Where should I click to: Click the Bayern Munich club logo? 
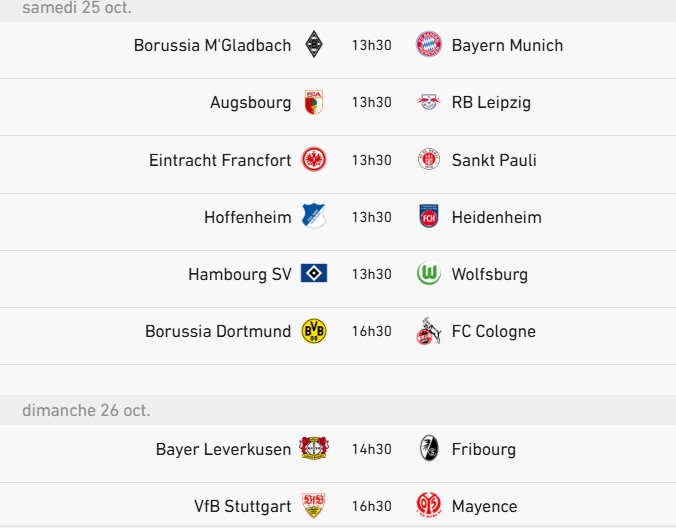coord(429,45)
